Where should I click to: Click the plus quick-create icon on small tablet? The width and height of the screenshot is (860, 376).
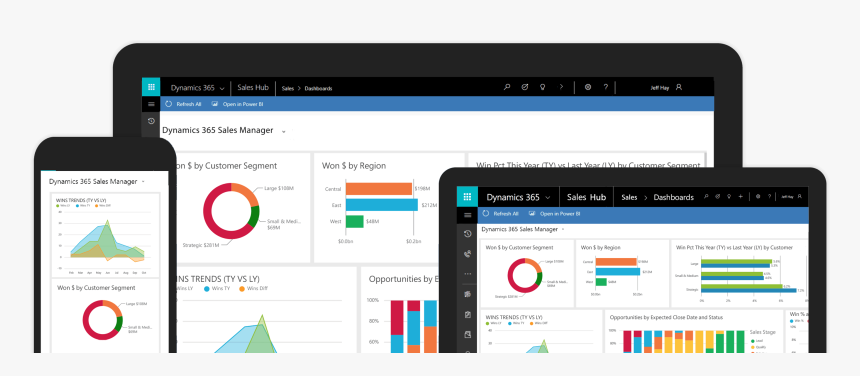tap(740, 196)
